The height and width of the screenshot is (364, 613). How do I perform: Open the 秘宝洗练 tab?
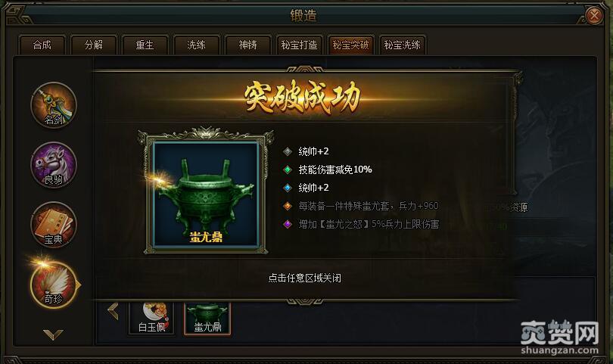click(402, 45)
